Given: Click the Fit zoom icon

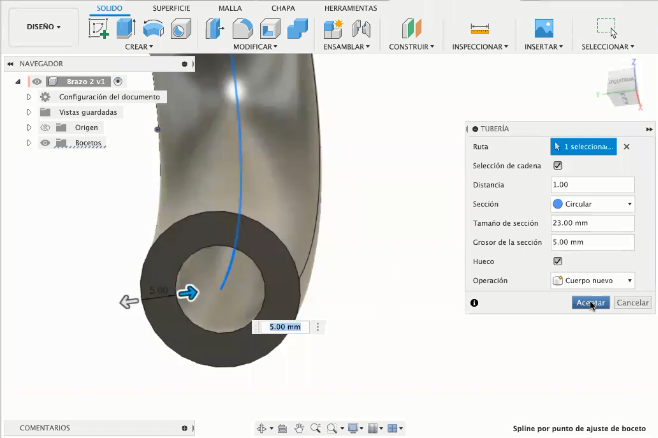Looking at the screenshot, I should 332,428.
